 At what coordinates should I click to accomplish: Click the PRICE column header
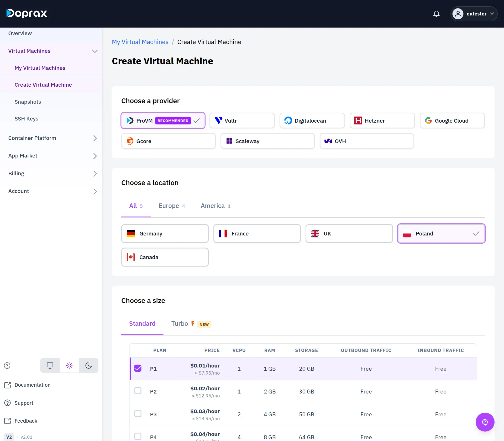(x=212, y=350)
